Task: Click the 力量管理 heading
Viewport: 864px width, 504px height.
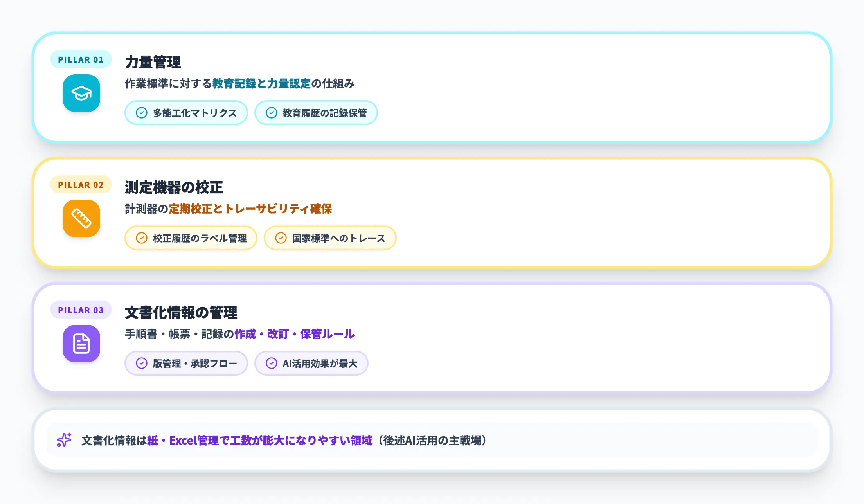Action: tap(153, 62)
